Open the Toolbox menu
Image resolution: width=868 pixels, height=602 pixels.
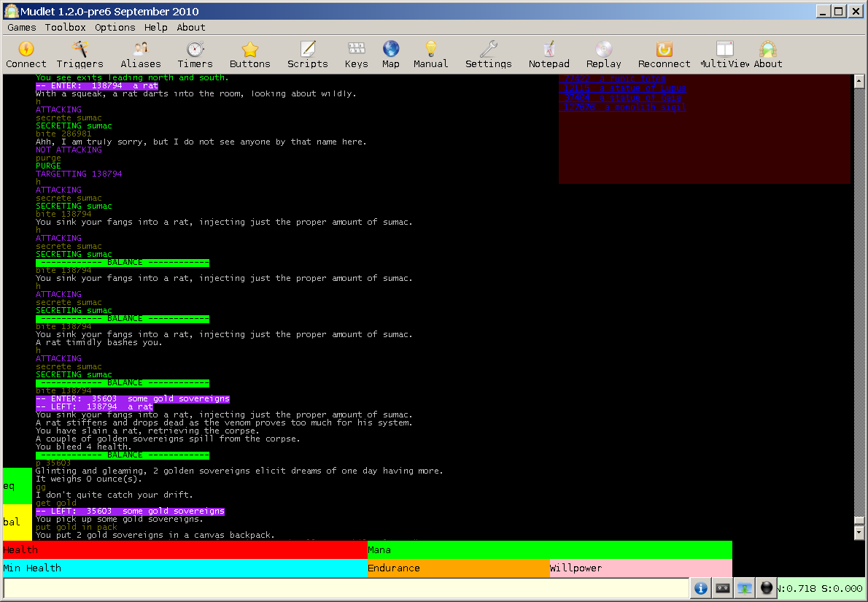pos(66,27)
